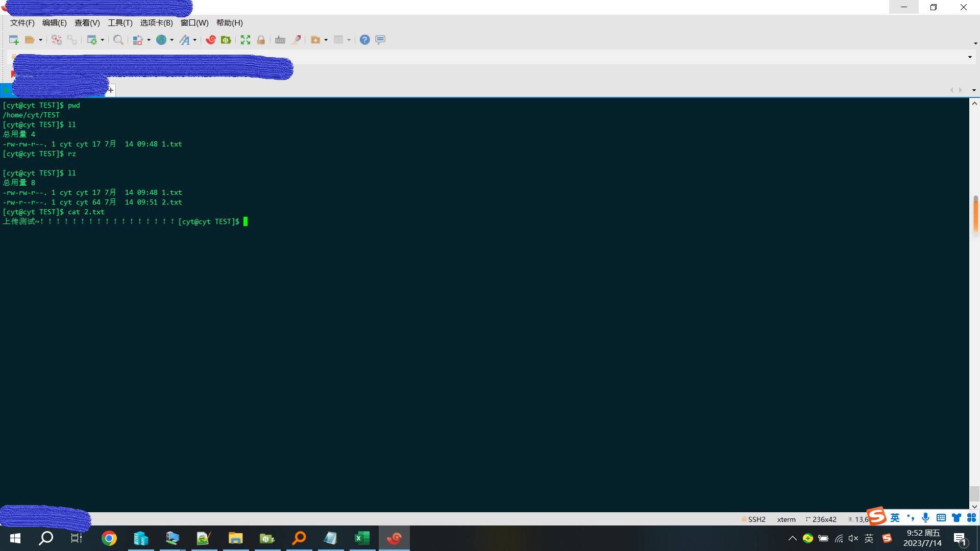Click the Find magnifier icon
The height and width of the screenshot is (551, 980).
(118, 40)
